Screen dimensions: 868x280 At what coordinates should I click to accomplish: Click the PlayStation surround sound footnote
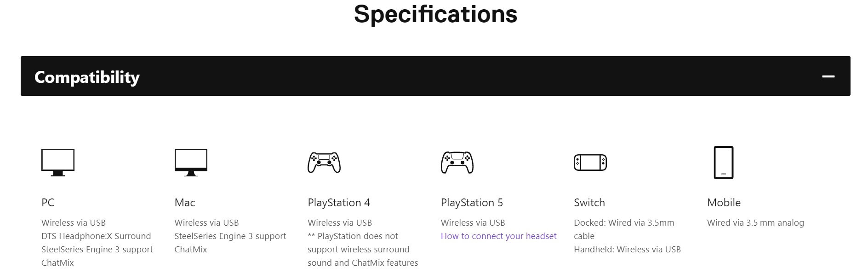pos(363,250)
